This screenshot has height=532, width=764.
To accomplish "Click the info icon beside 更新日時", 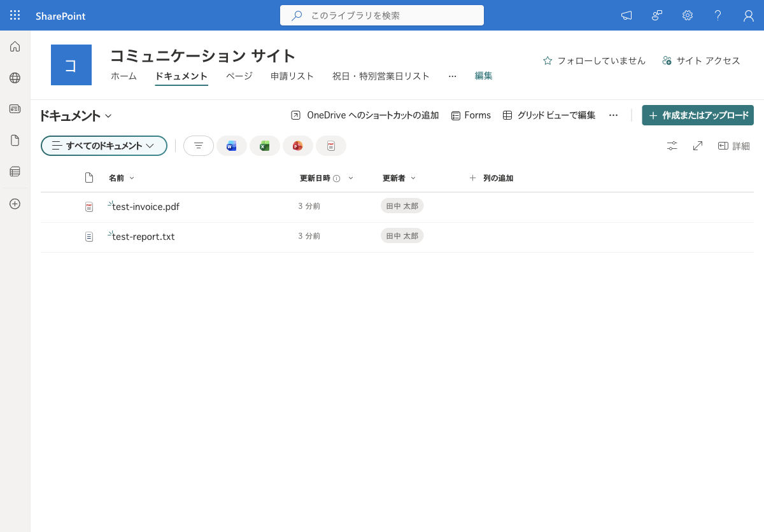I will (337, 178).
